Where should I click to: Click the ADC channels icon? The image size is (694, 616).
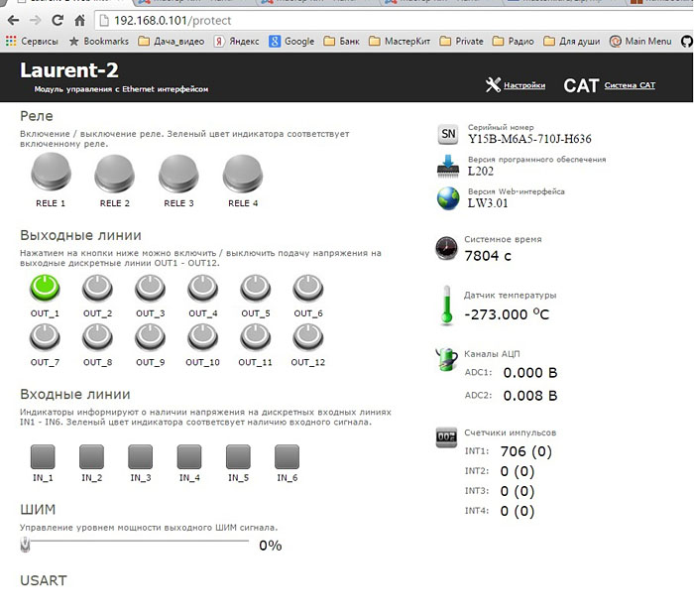click(x=448, y=360)
